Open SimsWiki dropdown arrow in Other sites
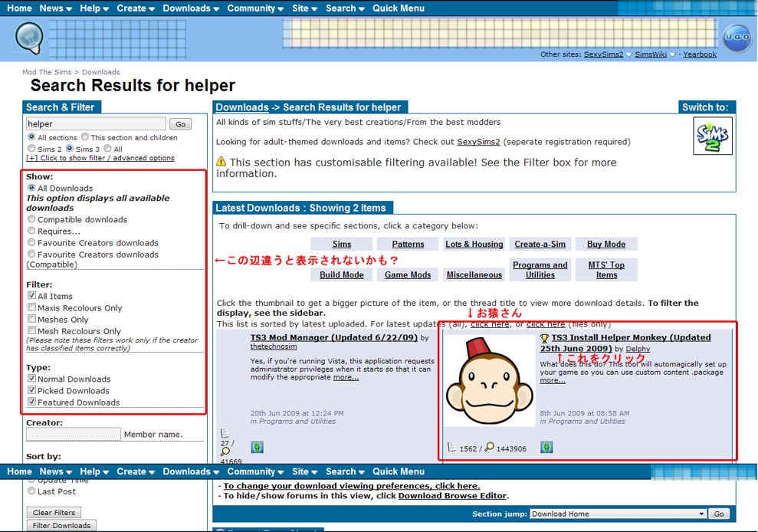The width and height of the screenshot is (758, 532). 672,54
